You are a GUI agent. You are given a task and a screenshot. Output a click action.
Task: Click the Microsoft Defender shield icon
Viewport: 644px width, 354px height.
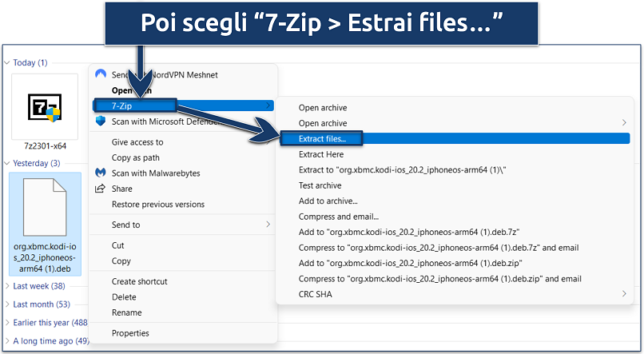[x=101, y=121]
